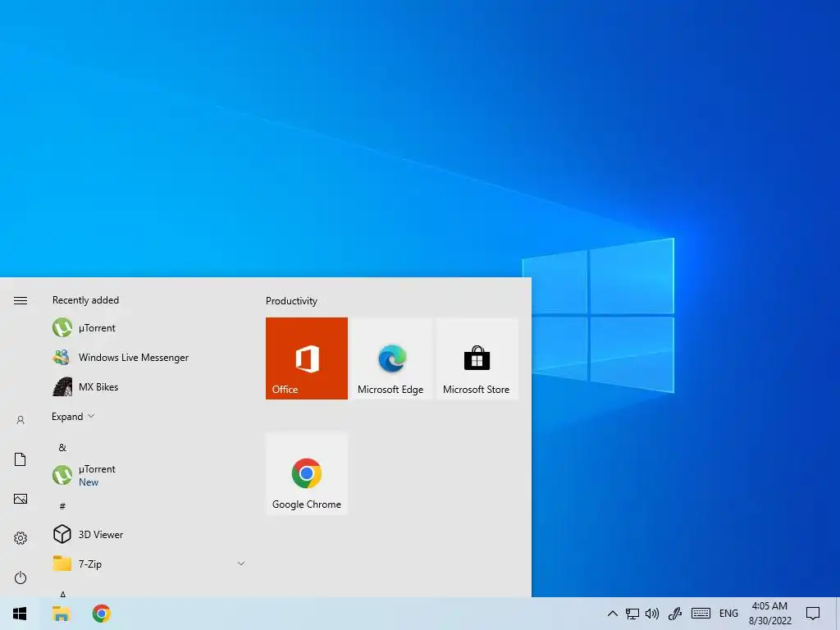Viewport: 840px width, 630px height.
Task: Show hidden tray icons arrow
Action: 612,614
